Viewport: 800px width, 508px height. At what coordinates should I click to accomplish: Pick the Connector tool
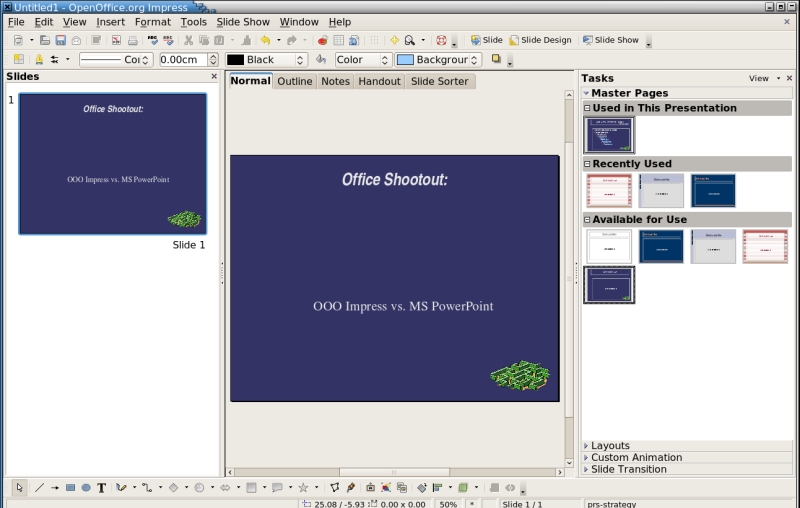click(x=147, y=488)
